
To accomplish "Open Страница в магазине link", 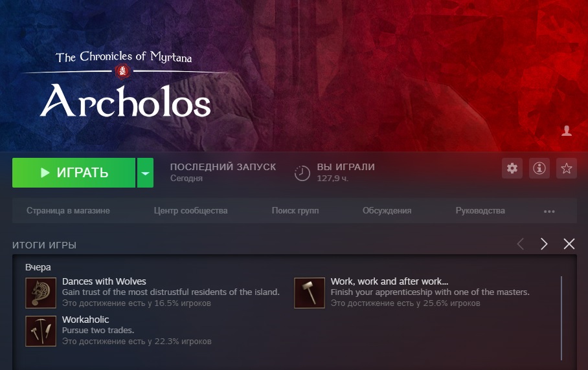I will tap(68, 211).
